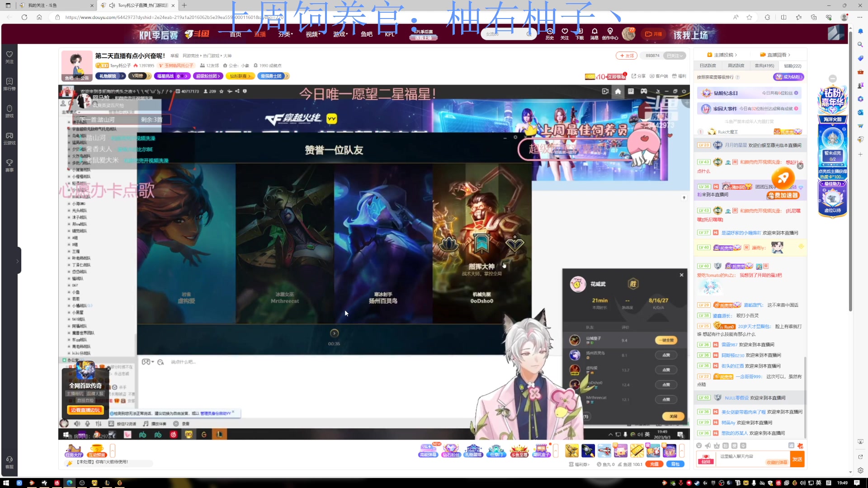Viewport: 868px width, 488px height.
Task: Open the Windows Start button
Action: tap(6, 483)
